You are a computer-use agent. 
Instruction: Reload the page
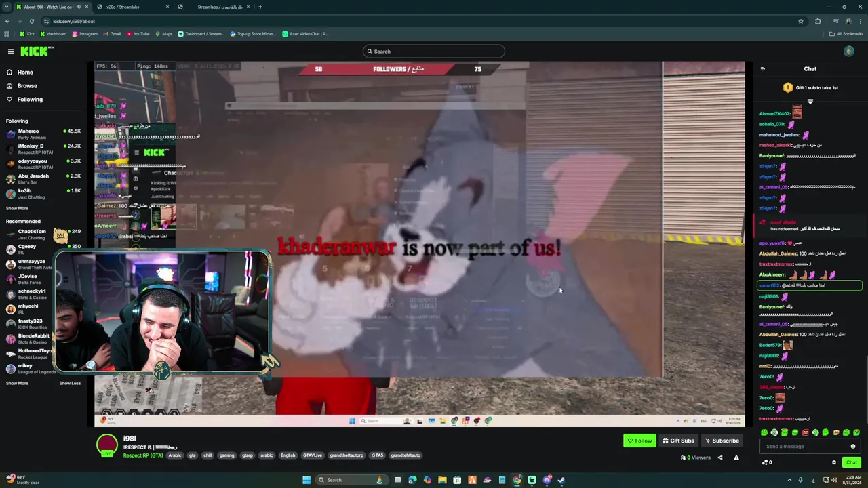(x=31, y=21)
